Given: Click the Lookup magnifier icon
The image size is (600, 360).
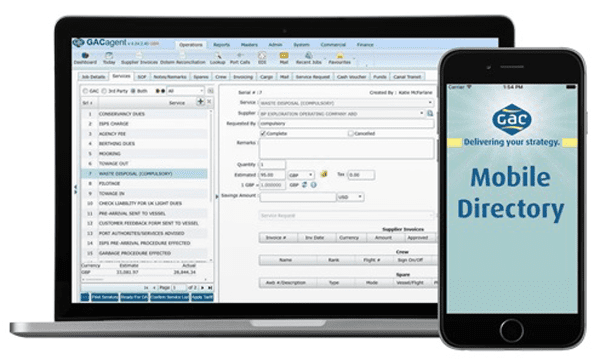Looking at the screenshot, I should [x=218, y=56].
